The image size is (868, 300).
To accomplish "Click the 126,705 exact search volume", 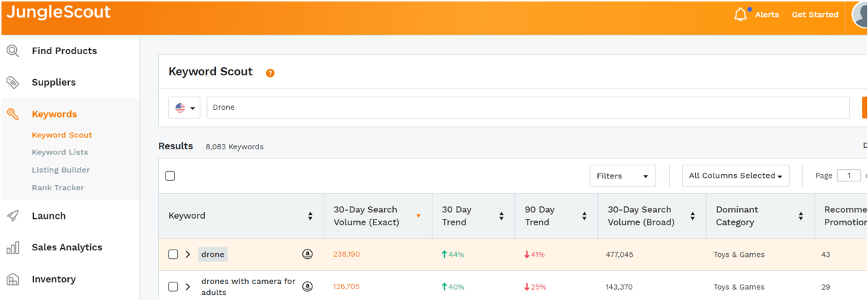I will pos(346,287).
